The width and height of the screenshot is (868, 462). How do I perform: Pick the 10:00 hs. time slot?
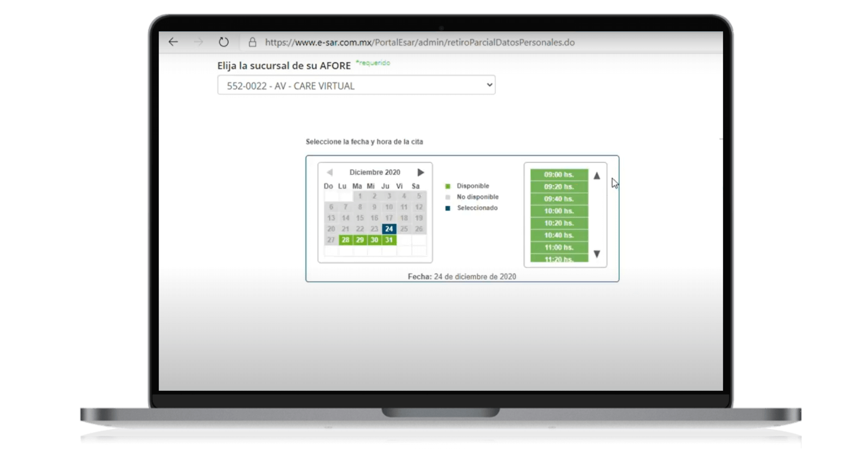click(x=559, y=211)
